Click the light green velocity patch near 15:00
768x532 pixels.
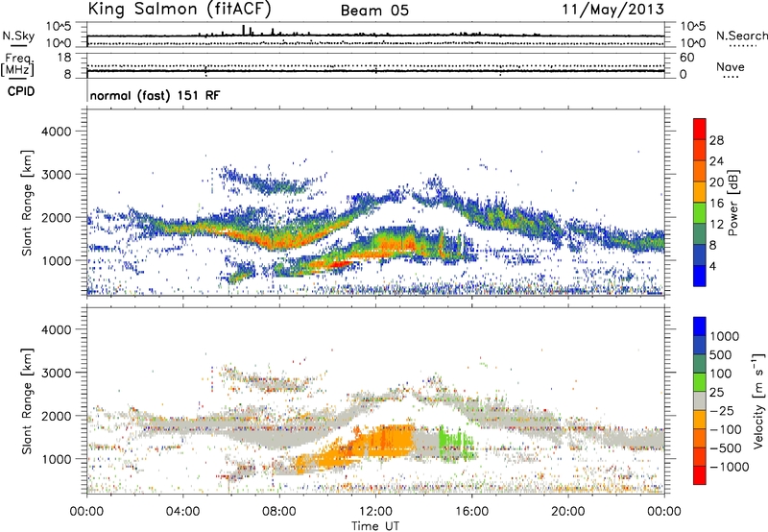point(456,443)
